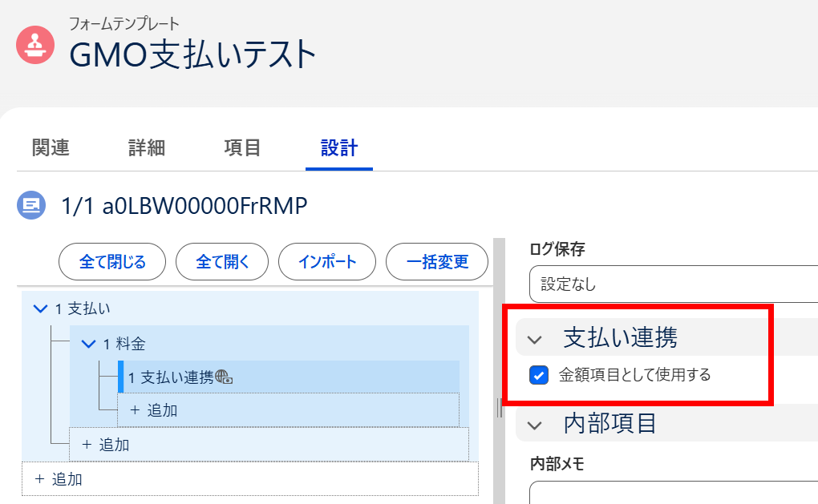Collapse the 支払い連携 section chevron
The width and height of the screenshot is (818, 504).
(x=534, y=340)
